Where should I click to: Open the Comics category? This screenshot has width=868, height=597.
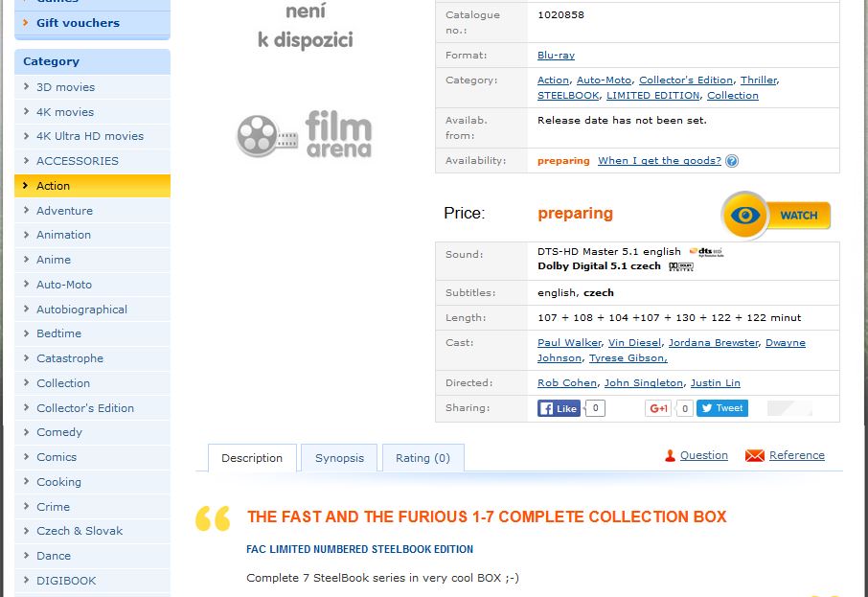[92, 457]
